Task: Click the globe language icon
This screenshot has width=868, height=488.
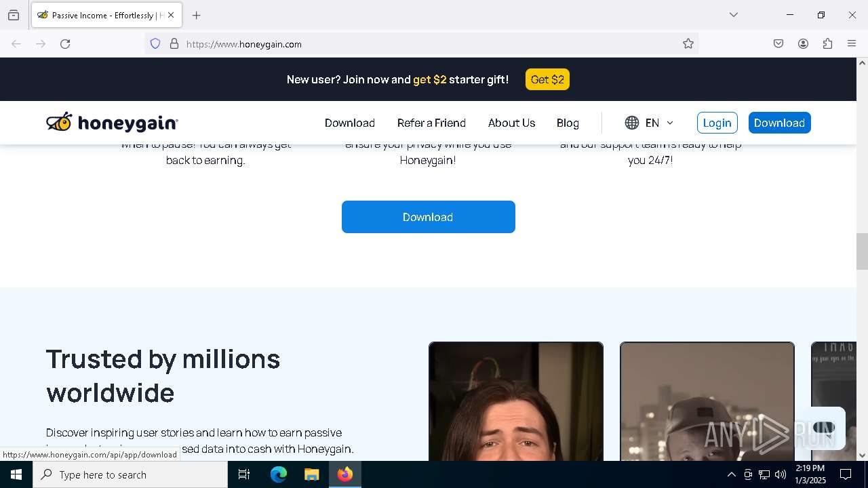Action: pos(632,123)
